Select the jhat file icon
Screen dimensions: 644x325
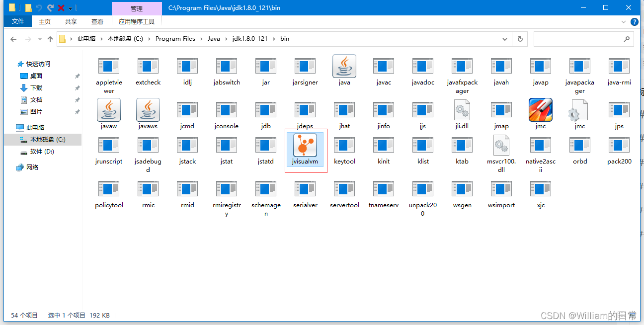pyautogui.click(x=344, y=110)
